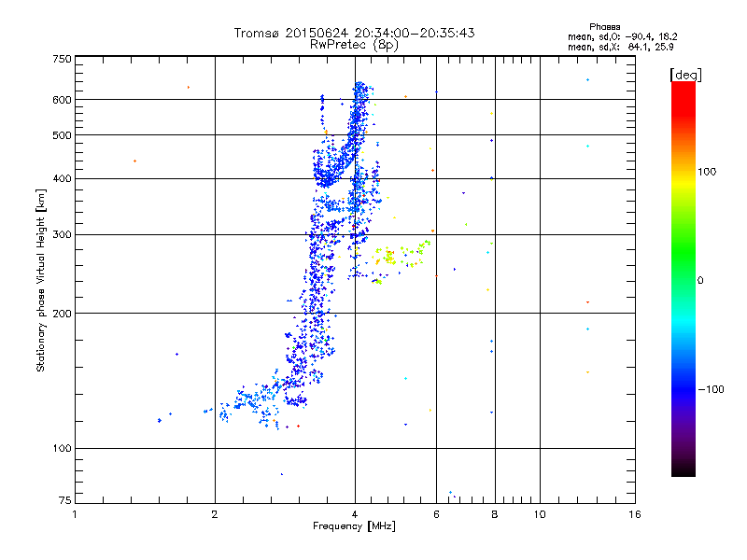This screenshot has height=560, width=747.
Task: Click the 'mean, sd,X: 84.1, 25.9' statistic
Action: [x=620, y=47]
